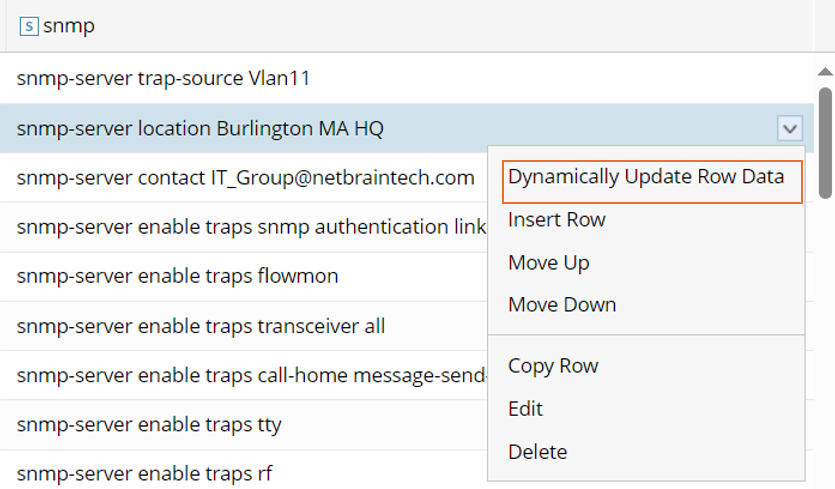Select the snmp-server contact IT_Group row
835x489 pixels.
coord(245,178)
